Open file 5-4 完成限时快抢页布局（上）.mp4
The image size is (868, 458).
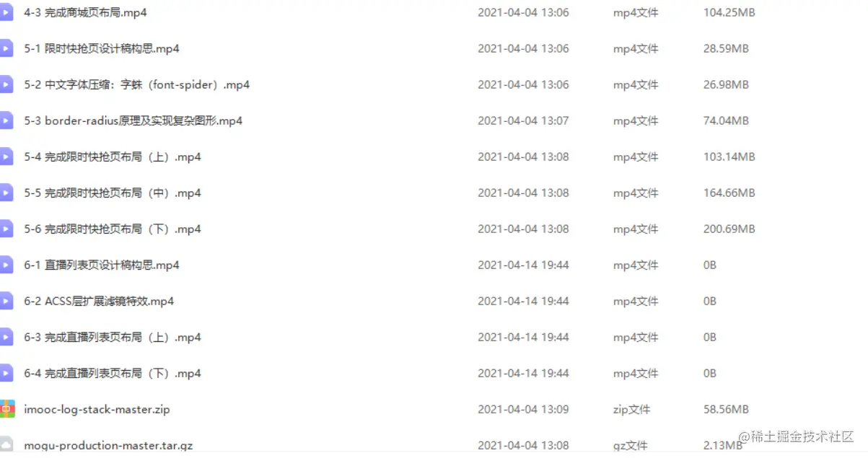(x=113, y=157)
